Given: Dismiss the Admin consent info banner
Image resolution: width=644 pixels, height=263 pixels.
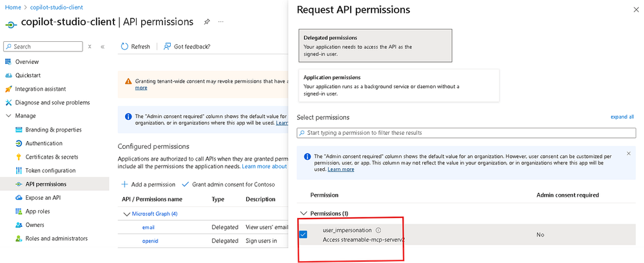Looking at the screenshot, I should click(x=629, y=153).
